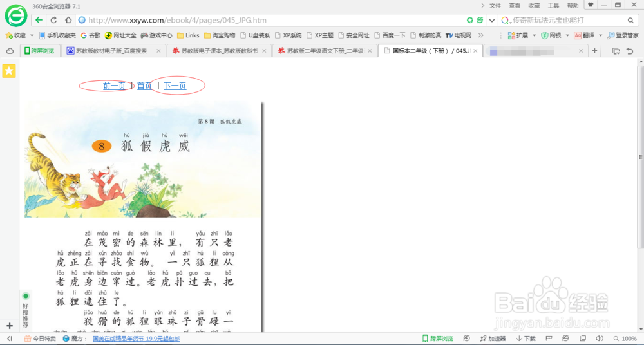Click the 360 browser green logo
The image size is (644, 345).
tap(15, 16)
